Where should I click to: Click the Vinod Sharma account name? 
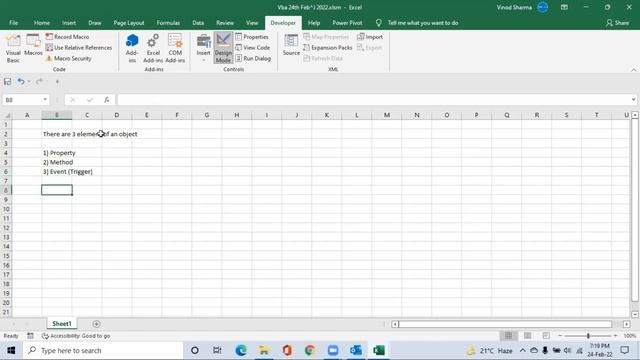click(514, 7)
